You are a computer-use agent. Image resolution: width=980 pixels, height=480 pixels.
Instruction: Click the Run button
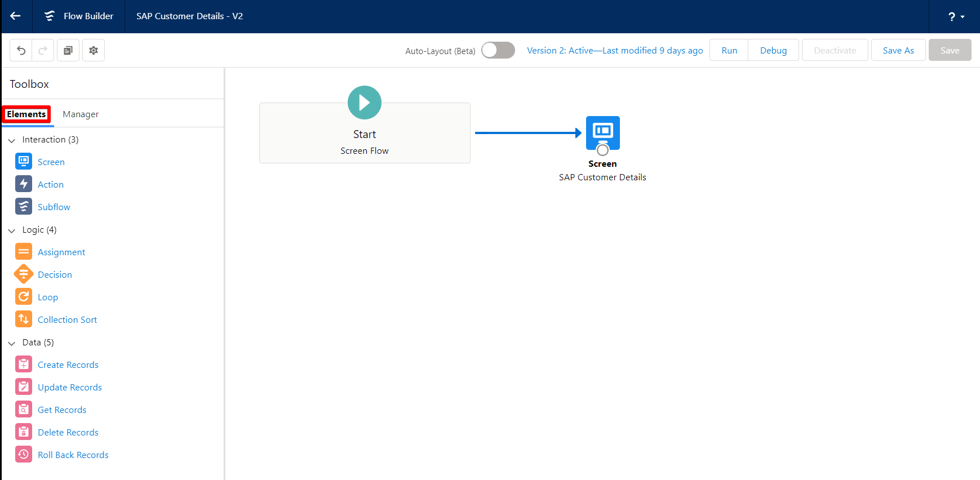point(729,51)
